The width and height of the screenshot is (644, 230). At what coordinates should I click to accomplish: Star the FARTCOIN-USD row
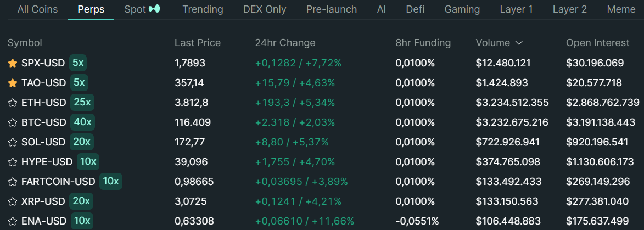13,182
